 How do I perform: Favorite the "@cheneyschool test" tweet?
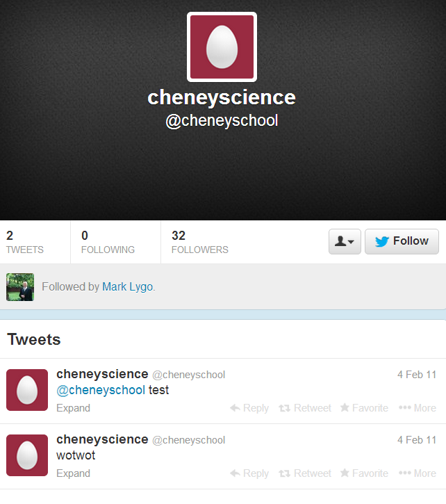tap(364, 408)
